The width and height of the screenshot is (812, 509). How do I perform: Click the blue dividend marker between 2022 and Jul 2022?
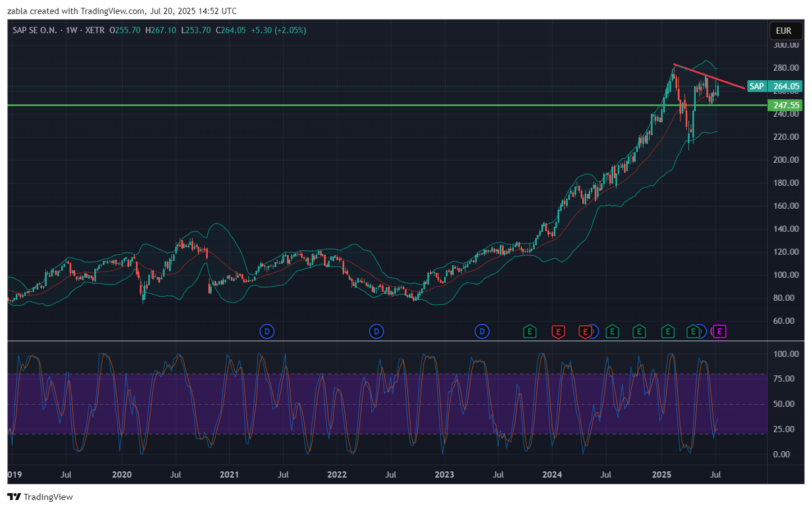tap(376, 332)
